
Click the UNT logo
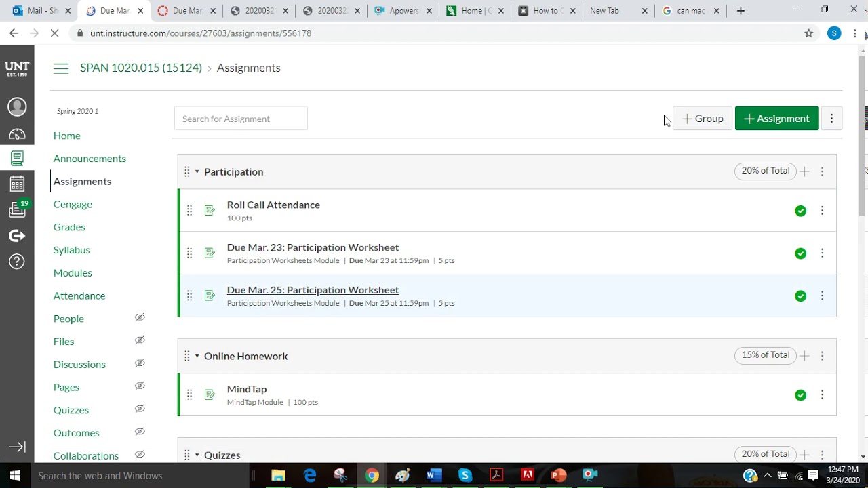point(17,68)
